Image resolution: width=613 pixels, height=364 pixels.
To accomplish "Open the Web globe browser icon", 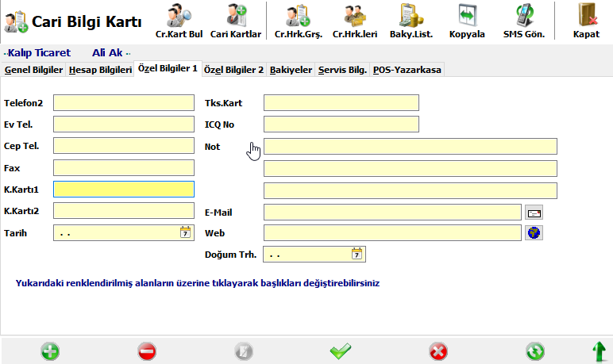I will click(x=534, y=233).
